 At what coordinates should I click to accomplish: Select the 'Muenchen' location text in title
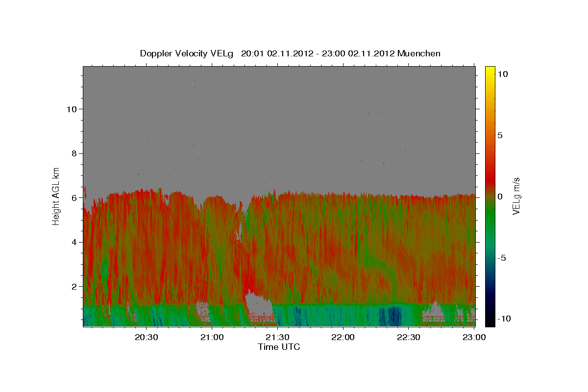click(x=419, y=53)
